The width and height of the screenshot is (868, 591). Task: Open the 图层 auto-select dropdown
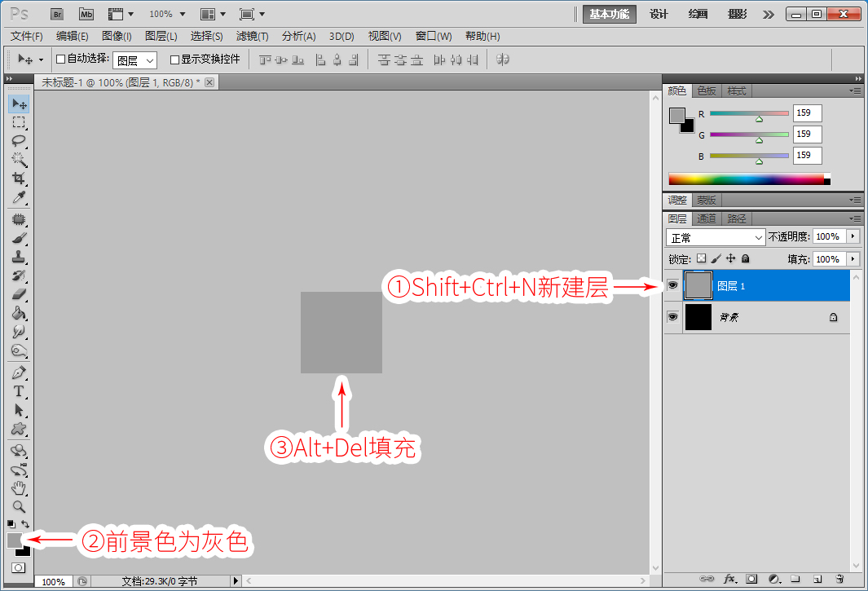coord(135,60)
